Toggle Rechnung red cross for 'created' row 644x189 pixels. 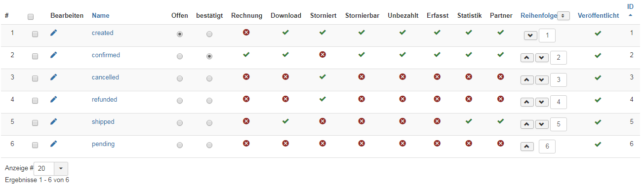coord(246,33)
